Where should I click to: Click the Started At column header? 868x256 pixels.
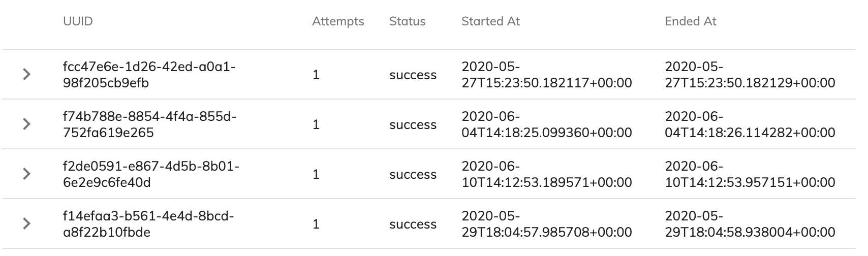pyautogui.click(x=490, y=21)
